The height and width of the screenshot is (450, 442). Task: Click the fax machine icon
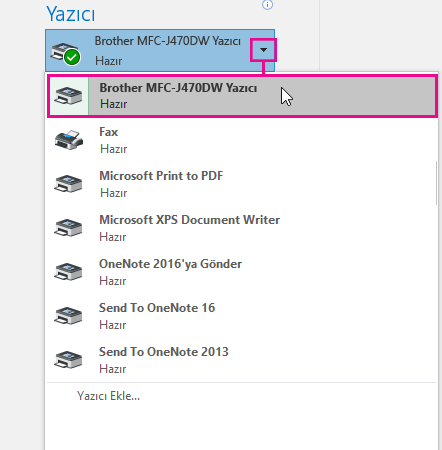(69, 140)
